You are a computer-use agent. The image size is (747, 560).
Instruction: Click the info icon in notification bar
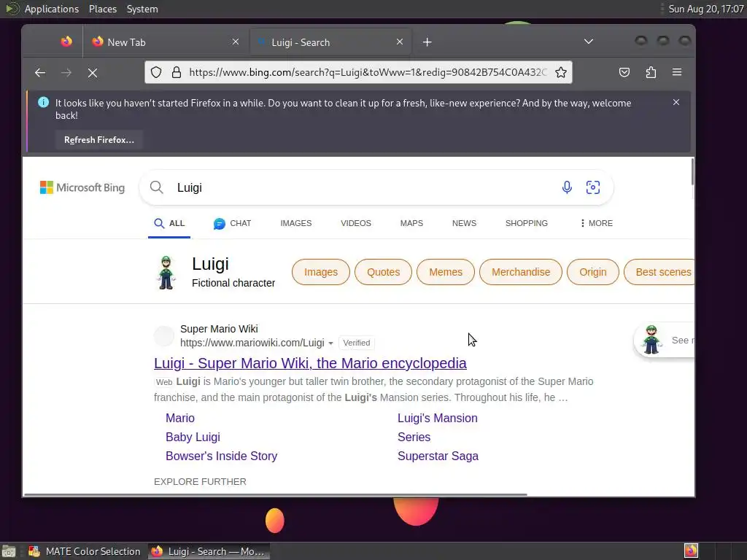point(43,102)
